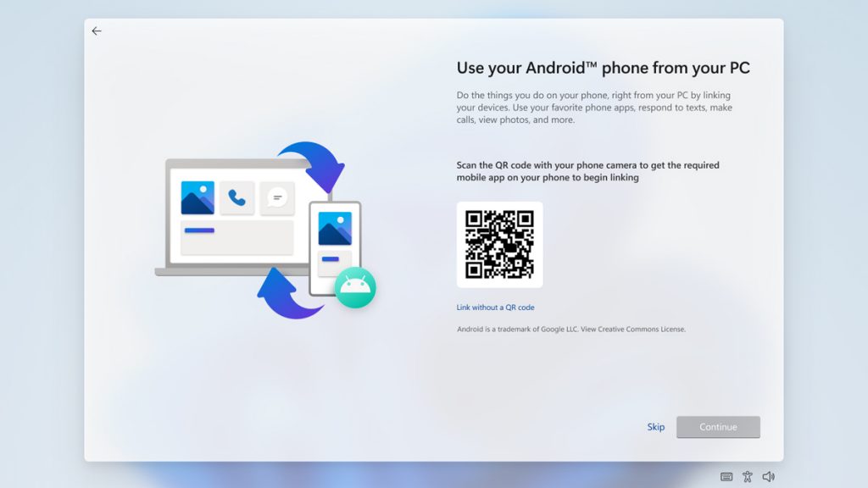Viewport: 868px width, 488px height.
Task: Click the chat bubble icon in laptop illustration
Action: coord(276,197)
